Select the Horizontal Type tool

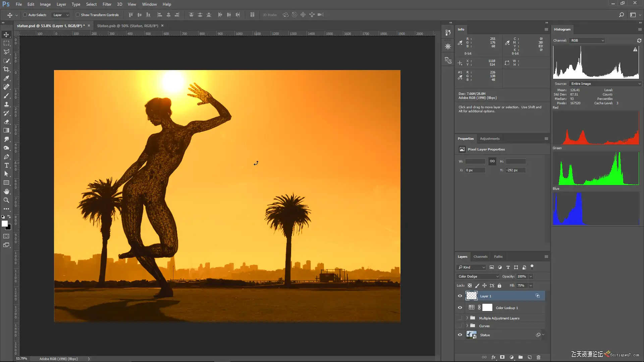click(6, 165)
